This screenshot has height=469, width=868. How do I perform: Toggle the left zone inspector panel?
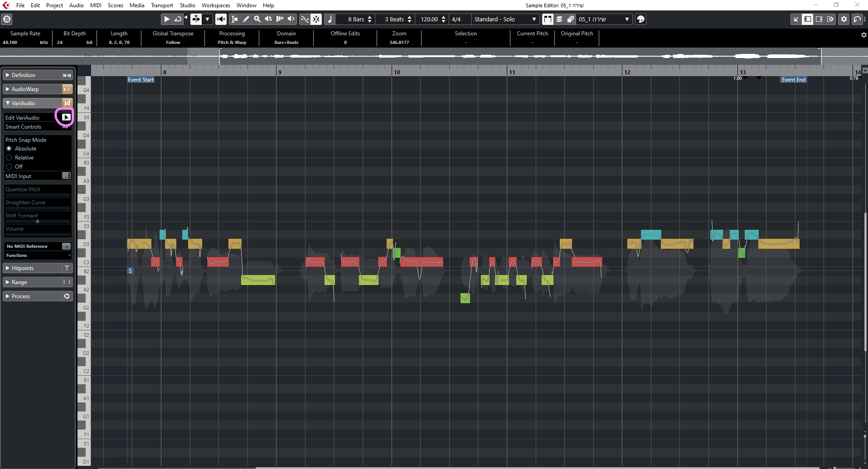pyautogui.click(x=807, y=19)
